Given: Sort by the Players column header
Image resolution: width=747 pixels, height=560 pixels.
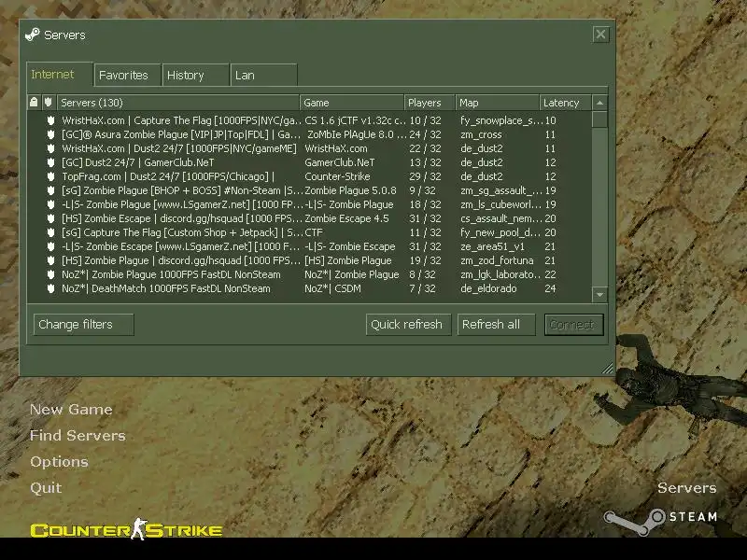Looking at the screenshot, I should point(430,103).
